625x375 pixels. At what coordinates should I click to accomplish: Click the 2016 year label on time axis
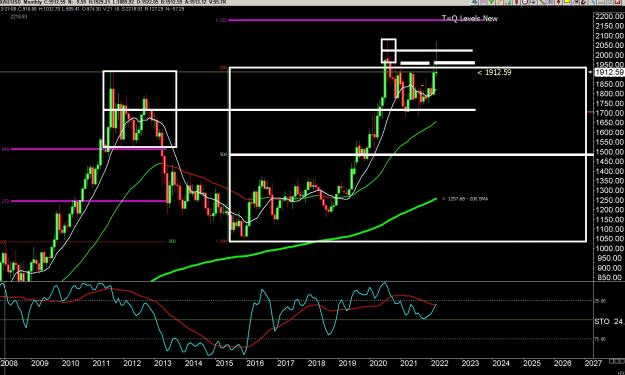point(255,363)
